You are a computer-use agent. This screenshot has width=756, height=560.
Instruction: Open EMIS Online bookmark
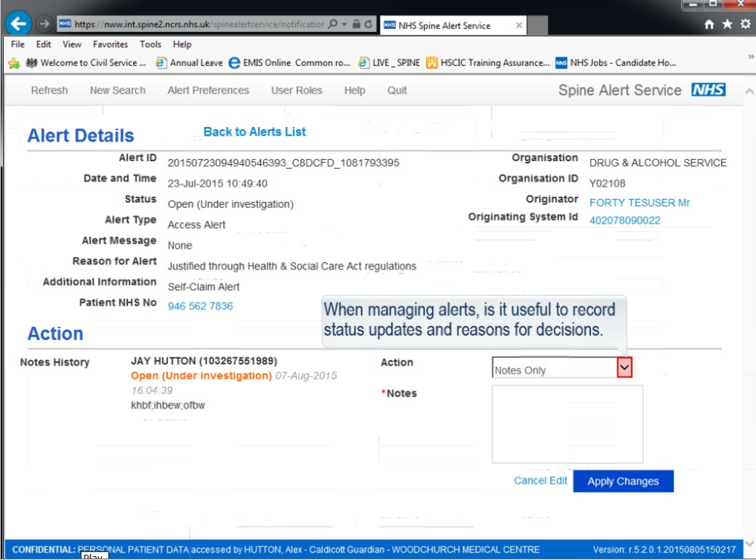coord(259,62)
